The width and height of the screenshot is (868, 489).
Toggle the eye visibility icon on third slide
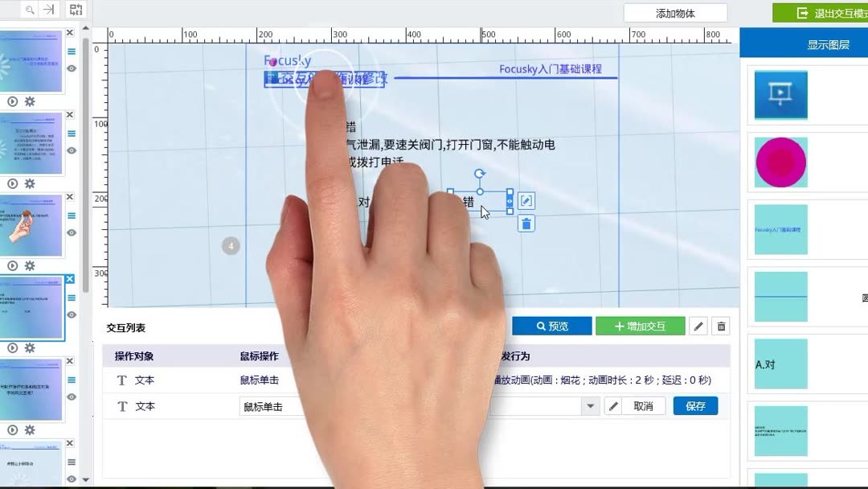pyautogui.click(x=72, y=232)
